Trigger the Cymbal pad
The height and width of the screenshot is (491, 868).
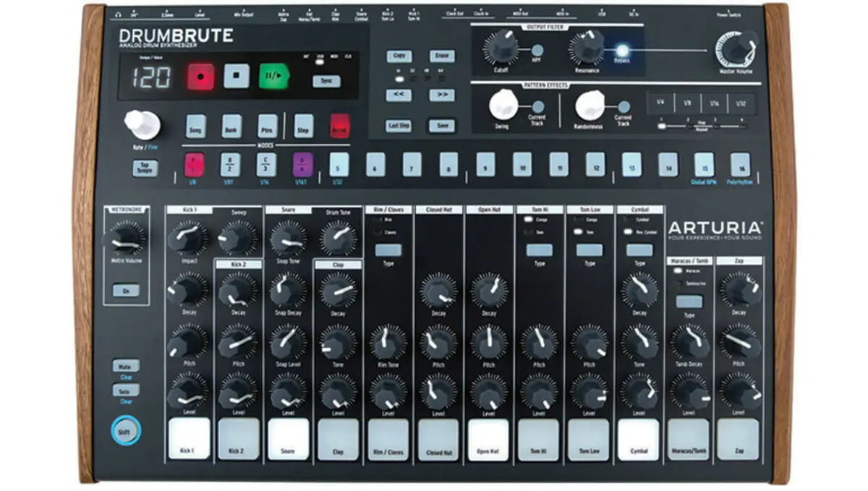(x=639, y=439)
